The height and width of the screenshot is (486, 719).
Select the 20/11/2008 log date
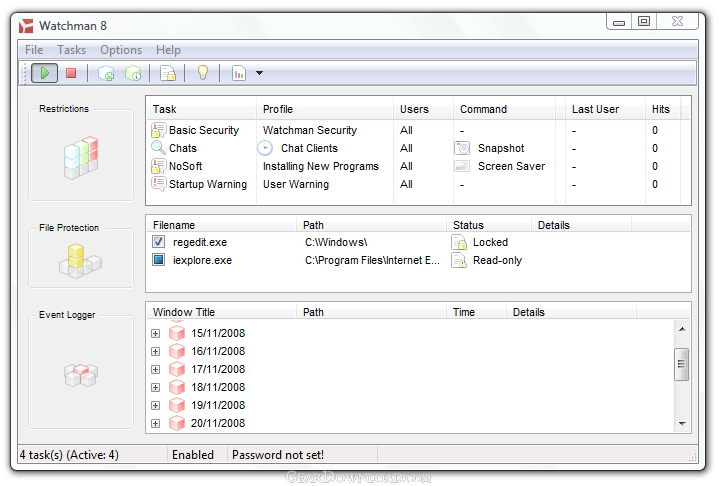click(218, 423)
